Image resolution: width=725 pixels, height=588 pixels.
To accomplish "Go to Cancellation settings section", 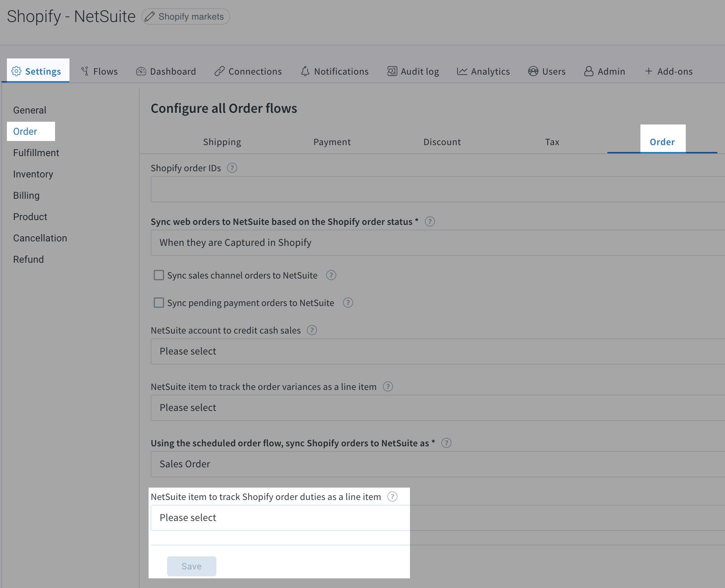I will tap(40, 238).
